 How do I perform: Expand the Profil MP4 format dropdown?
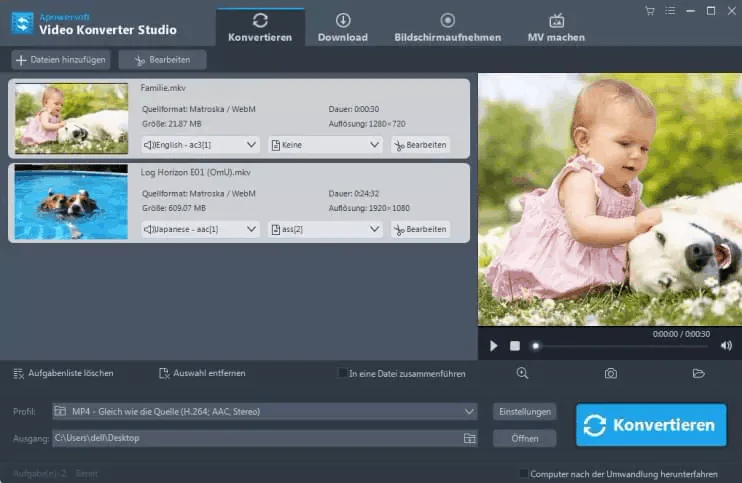265,412
